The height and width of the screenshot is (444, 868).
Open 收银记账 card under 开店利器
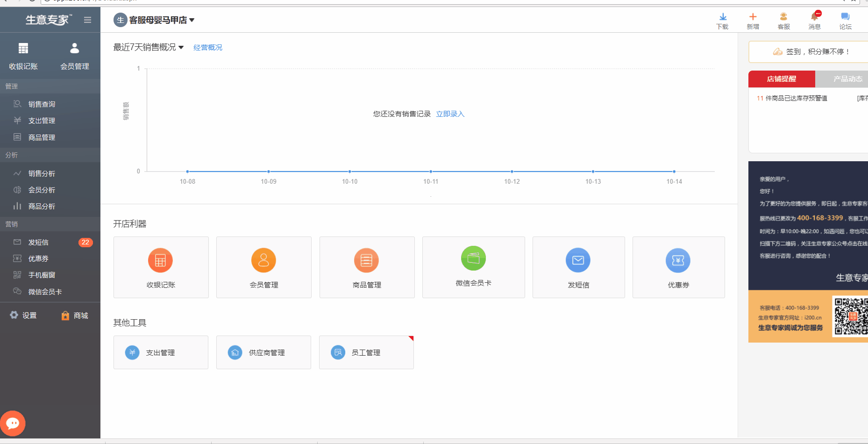coord(161,267)
